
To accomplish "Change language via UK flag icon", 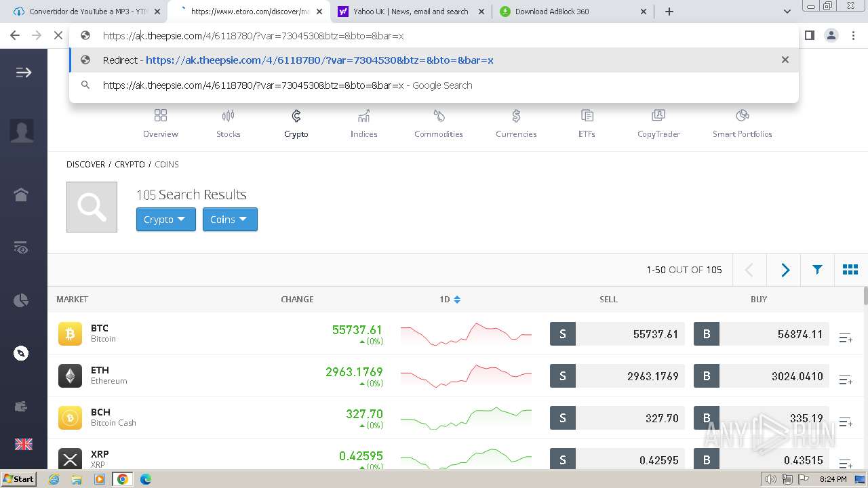I will pos(24,444).
